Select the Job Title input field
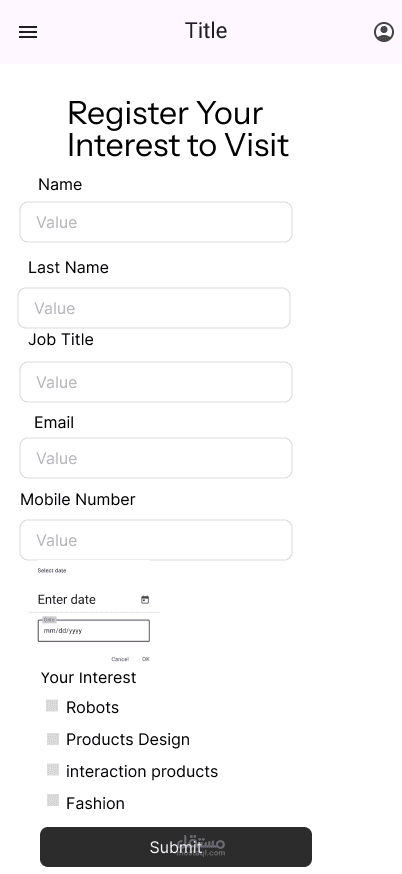 [x=156, y=382]
